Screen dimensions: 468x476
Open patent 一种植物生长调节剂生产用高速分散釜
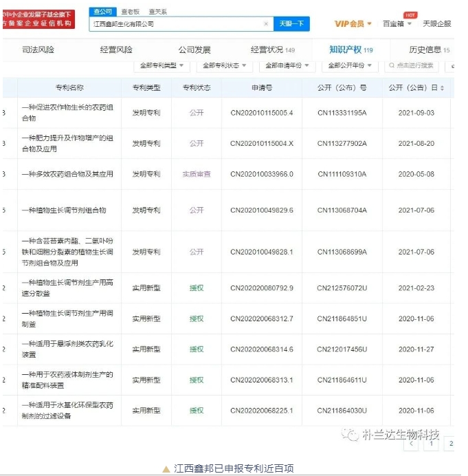coord(67,288)
